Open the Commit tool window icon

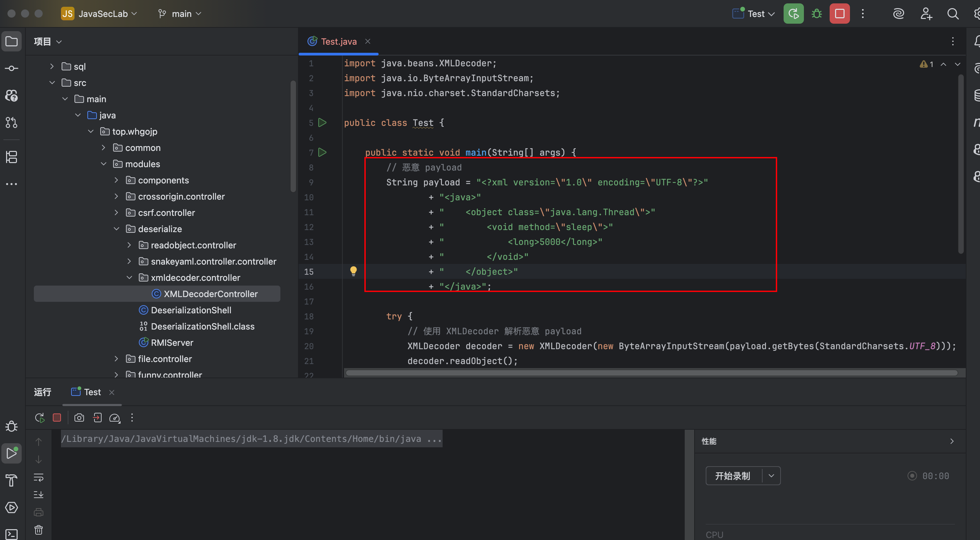click(12, 68)
